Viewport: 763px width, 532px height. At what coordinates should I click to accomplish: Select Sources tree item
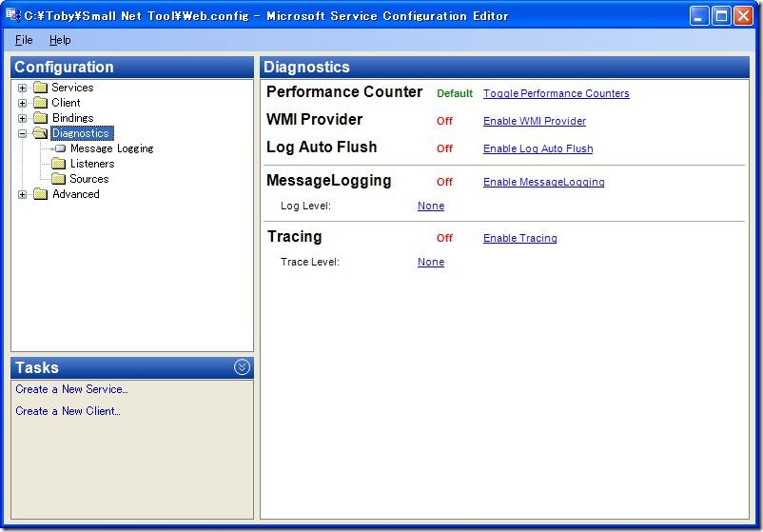point(89,179)
